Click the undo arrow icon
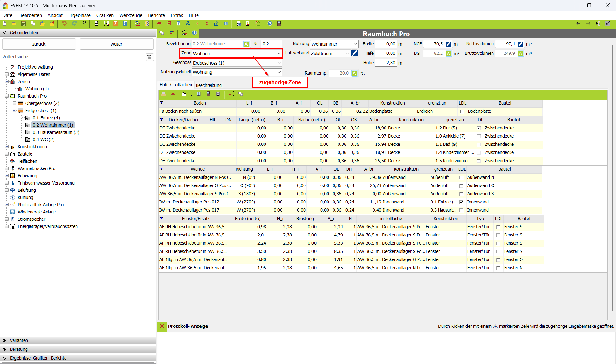 point(64,24)
